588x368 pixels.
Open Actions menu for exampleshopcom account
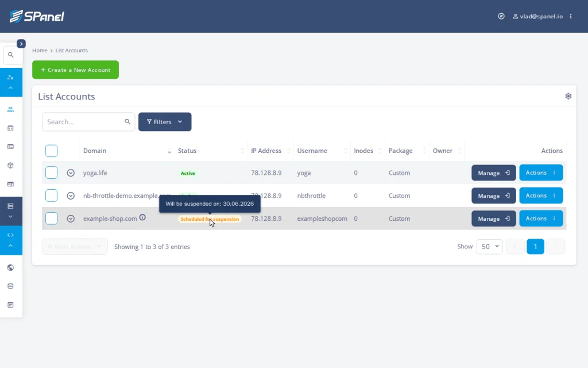click(541, 218)
